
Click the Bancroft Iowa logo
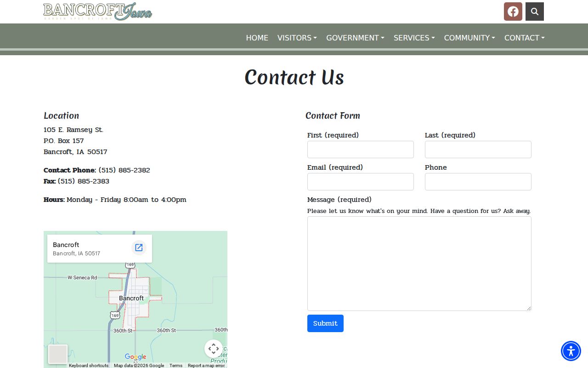coord(97,11)
